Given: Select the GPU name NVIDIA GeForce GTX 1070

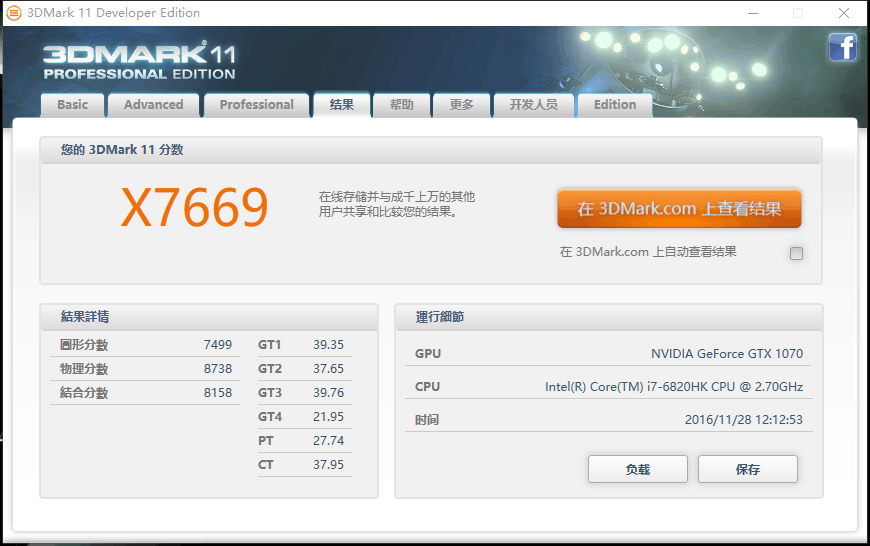Looking at the screenshot, I should click(x=727, y=353).
